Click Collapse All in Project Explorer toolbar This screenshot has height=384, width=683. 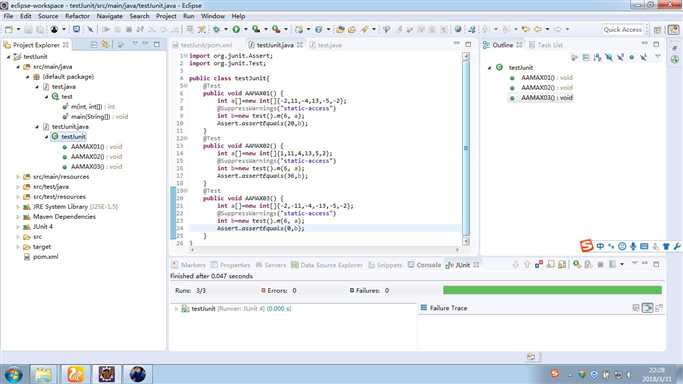tap(94, 44)
